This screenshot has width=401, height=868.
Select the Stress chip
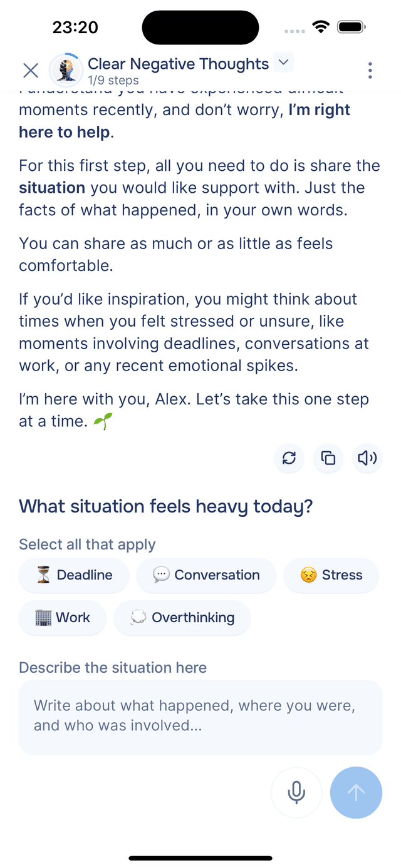tap(331, 575)
